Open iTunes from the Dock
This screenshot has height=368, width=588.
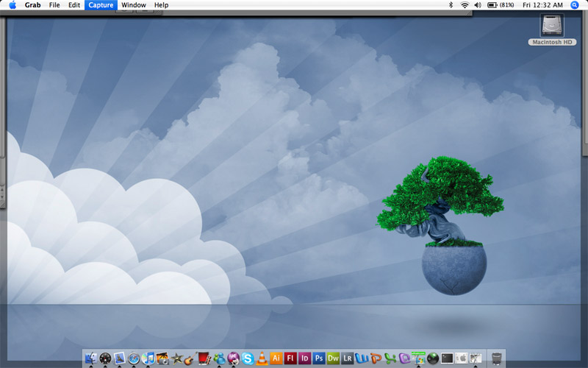[148, 358]
